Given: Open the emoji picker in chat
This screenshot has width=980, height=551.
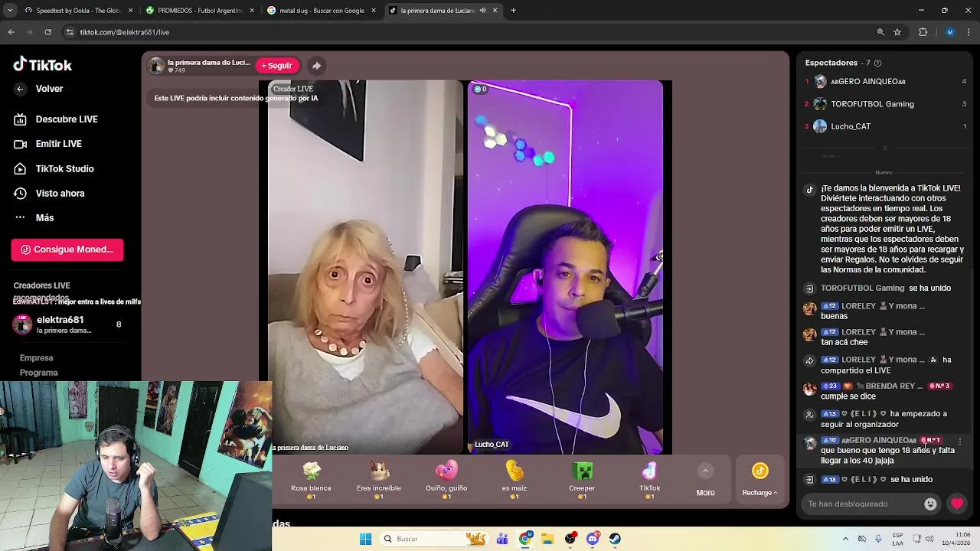Looking at the screenshot, I should [x=930, y=504].
